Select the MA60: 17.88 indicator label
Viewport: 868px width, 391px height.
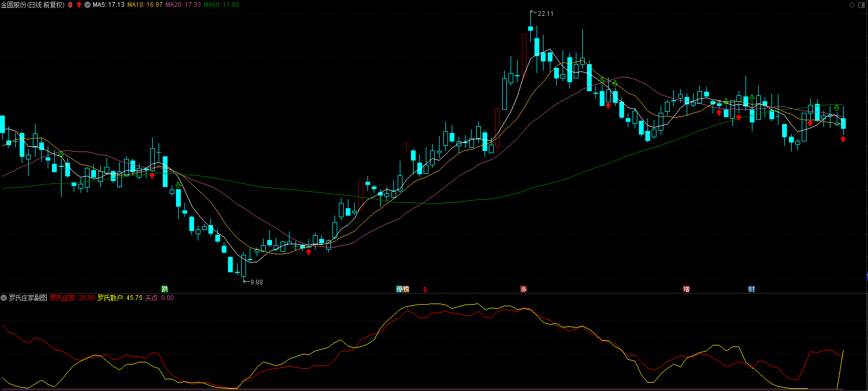pos(221,5)
